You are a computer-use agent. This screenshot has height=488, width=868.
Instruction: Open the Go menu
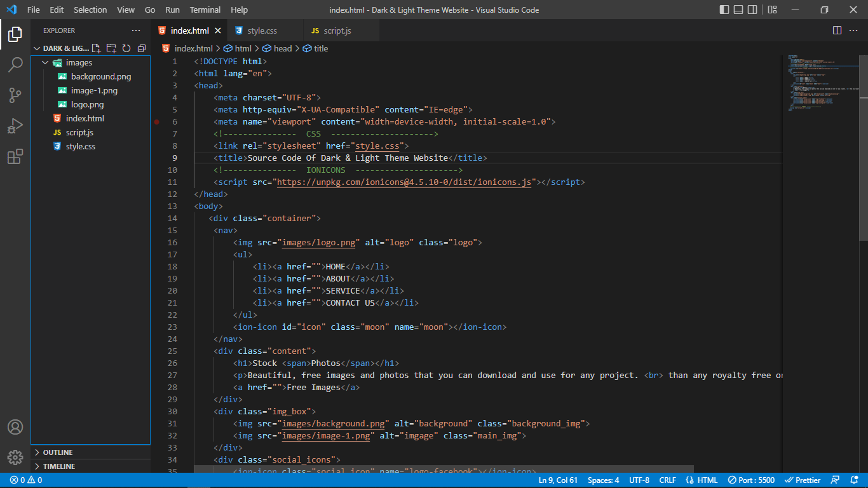(x=150, y=10)
